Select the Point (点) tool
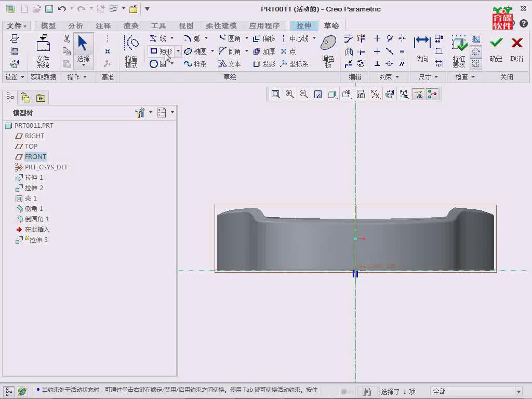 (289, 51)
